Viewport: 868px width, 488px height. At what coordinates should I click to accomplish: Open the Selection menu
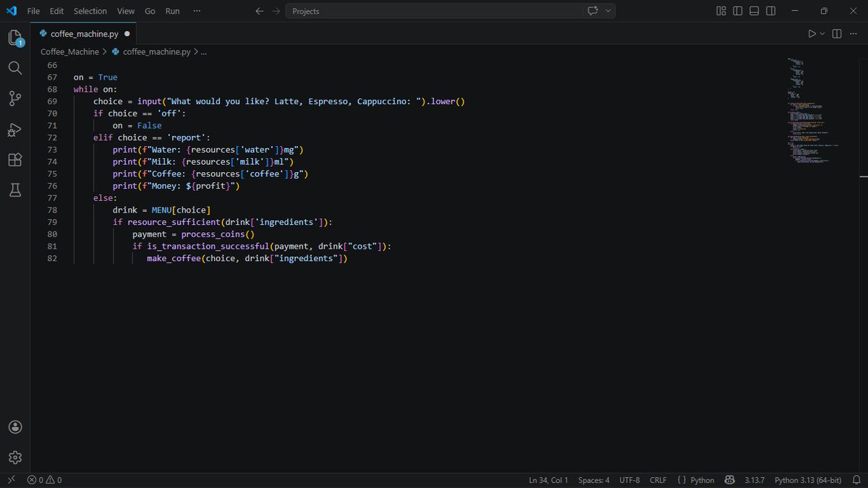click(90, 11)
